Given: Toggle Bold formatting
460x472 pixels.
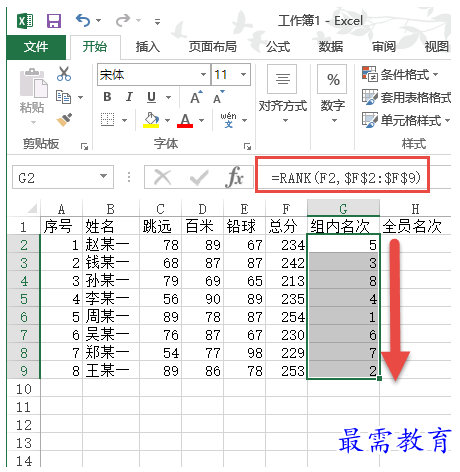Looking at the screenshot, I should pyautogui.click(x=107, y=97).
